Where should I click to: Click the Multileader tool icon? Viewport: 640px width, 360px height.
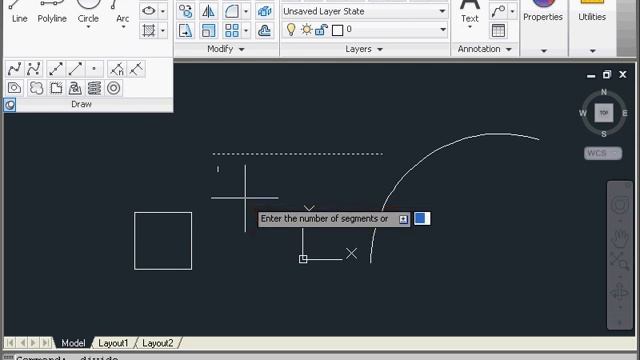pos(498,11)
